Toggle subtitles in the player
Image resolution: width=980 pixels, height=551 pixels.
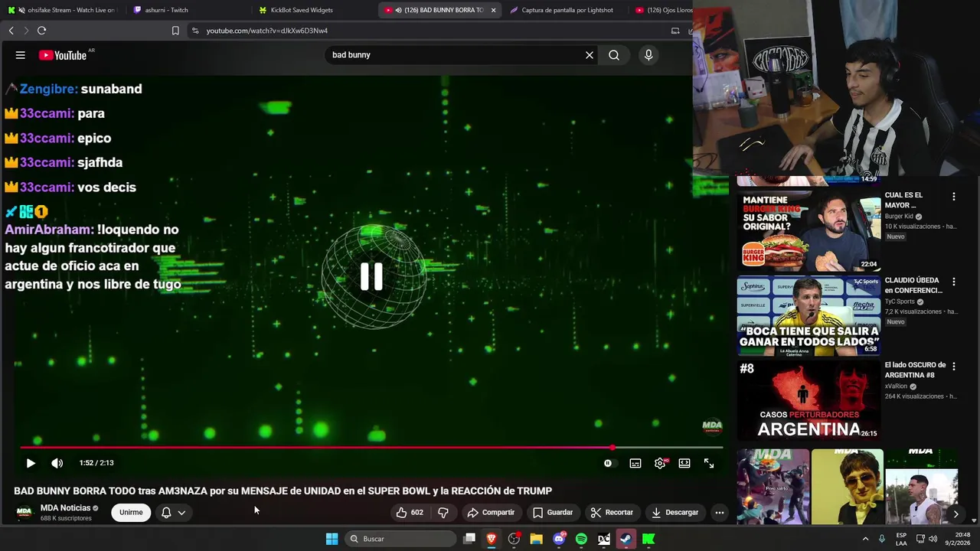point(635,463)
